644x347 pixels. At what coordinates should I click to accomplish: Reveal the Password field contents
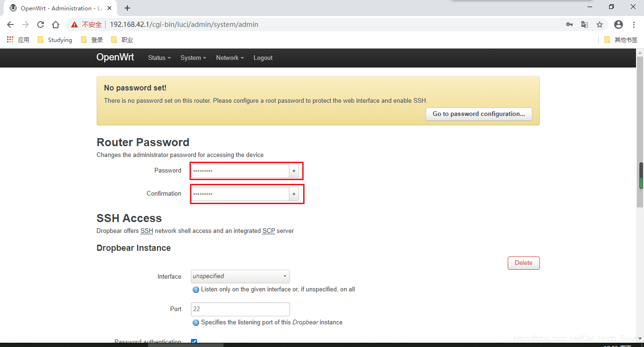294,171
